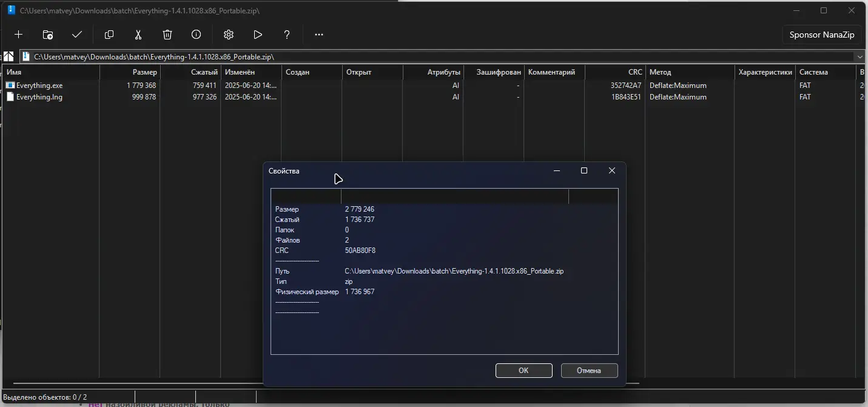Click the Размер value 2 779 246 in dialog

pyautogui.click(x=360, y=209)
